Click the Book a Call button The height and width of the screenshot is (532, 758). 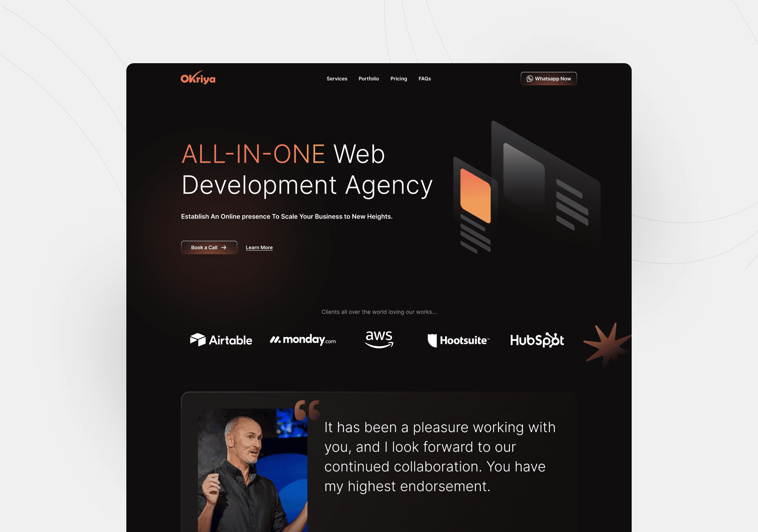[x=208, y=247]
